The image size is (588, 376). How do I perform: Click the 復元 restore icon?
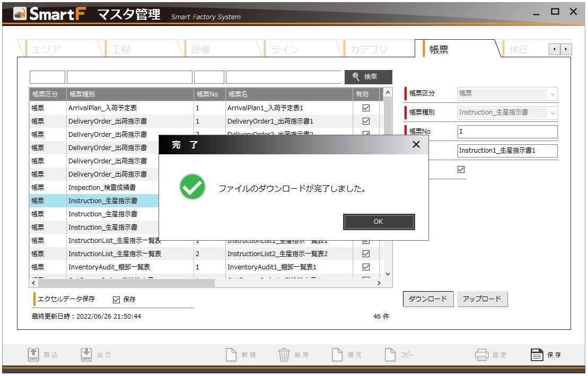coord(338,354)
